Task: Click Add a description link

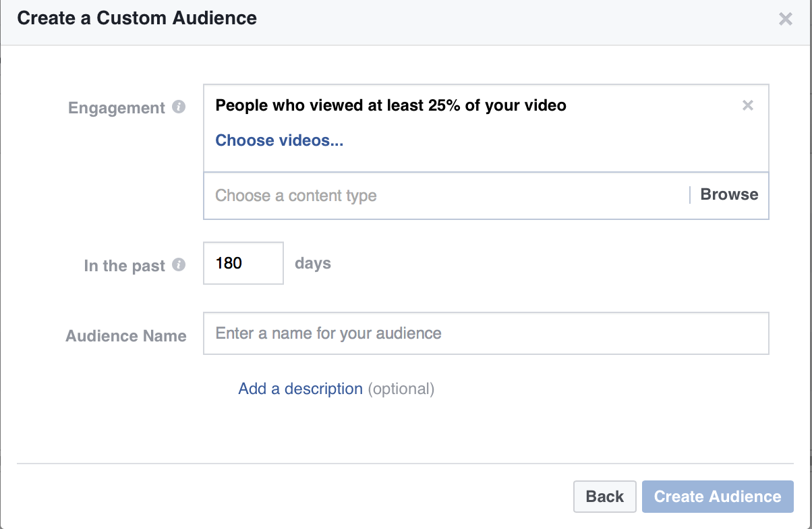Action: pyautogui.click(x=300, y=389)
